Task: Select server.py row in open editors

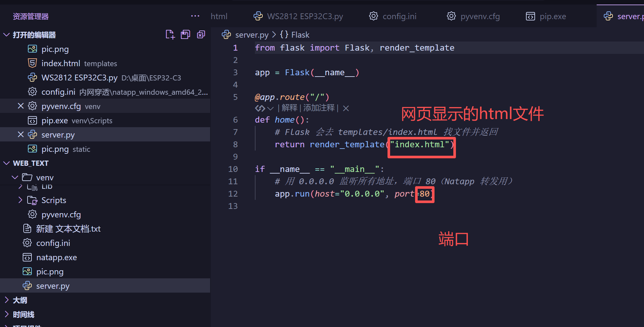Action: [105, 134]
